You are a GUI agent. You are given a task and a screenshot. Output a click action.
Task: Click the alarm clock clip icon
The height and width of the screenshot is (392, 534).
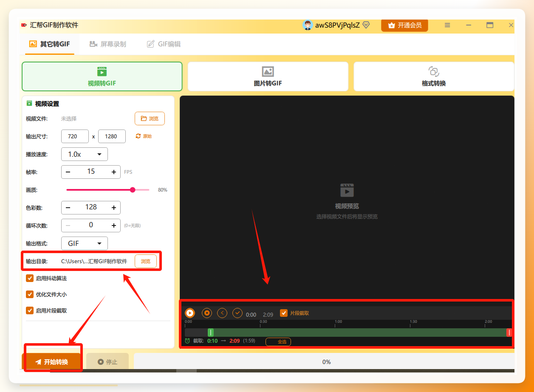pos(187,341)
